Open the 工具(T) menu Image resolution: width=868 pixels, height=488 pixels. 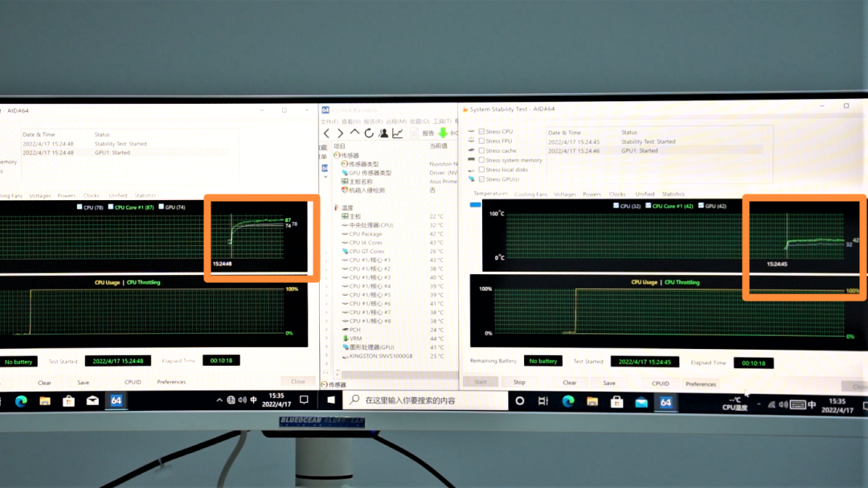click(442, 121)
